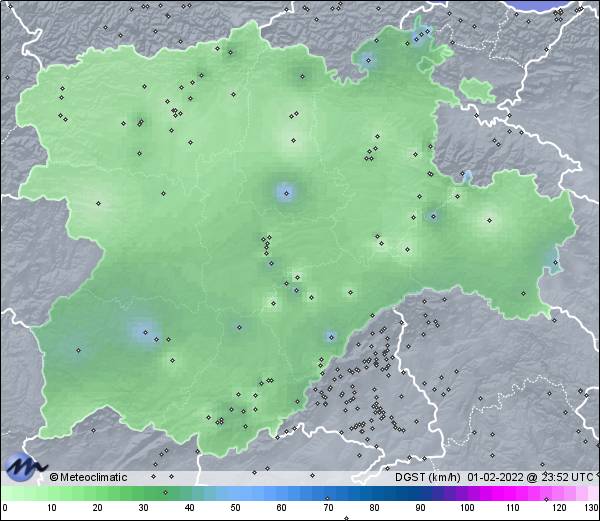This screenshot has height=521, width=600.
Task: Click scale label 40
Action: [x=189, y=508]
